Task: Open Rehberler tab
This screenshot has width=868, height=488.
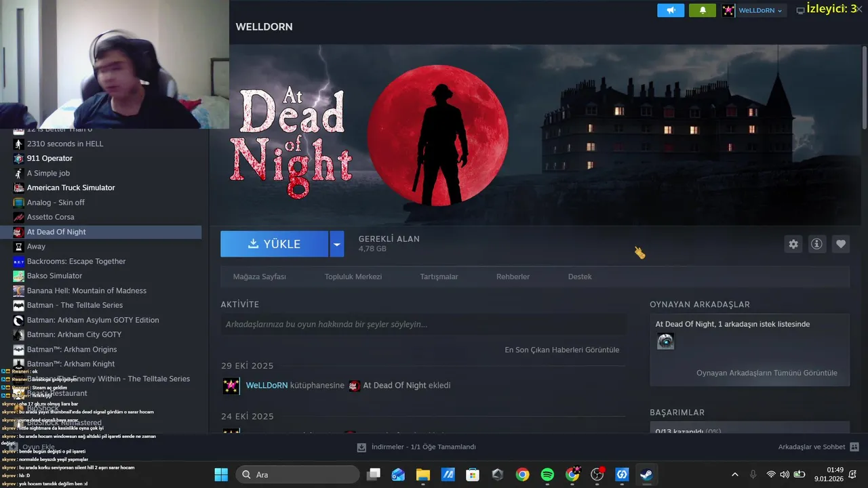Action: [x=513, y=277]
